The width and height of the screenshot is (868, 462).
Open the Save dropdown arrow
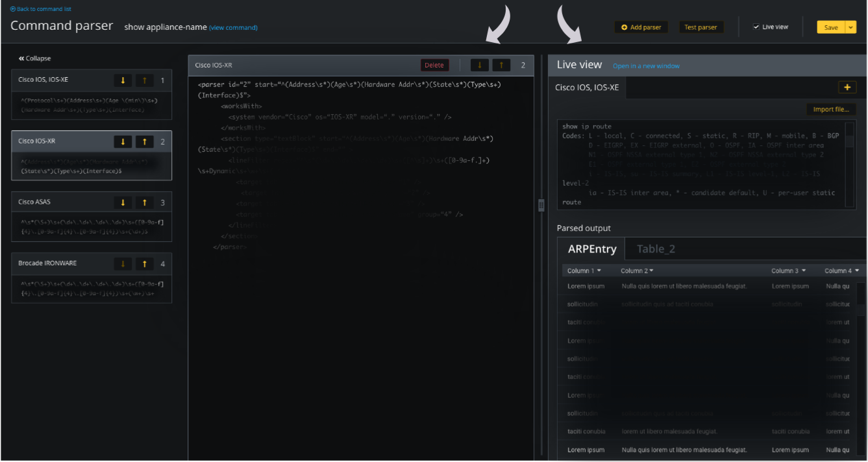click(851, 27)
